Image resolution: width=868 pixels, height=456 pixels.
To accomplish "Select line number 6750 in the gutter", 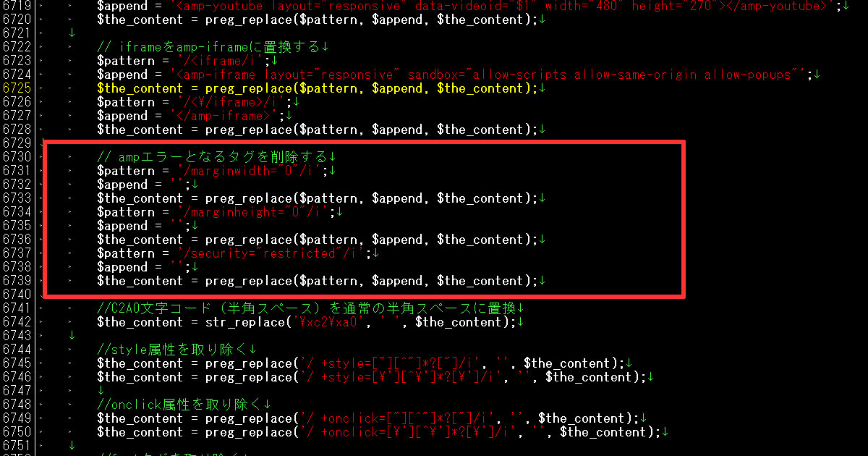I will [17, 432].
